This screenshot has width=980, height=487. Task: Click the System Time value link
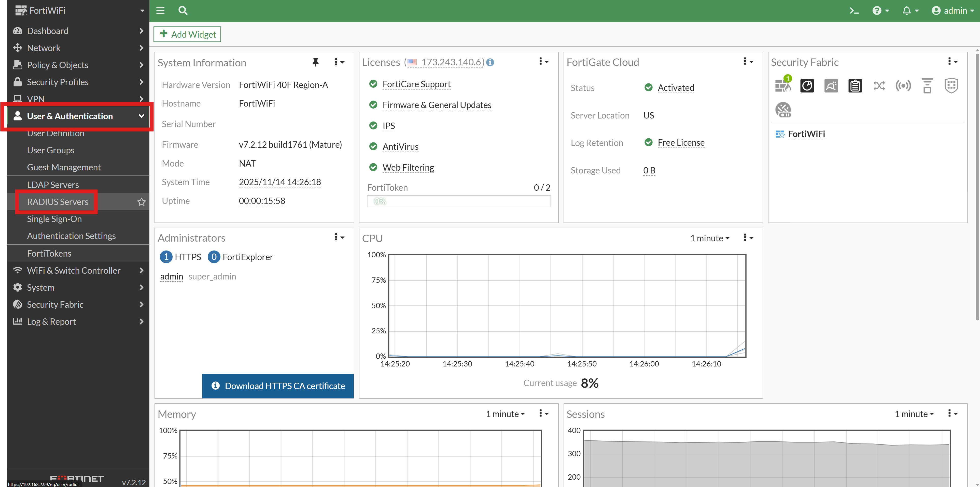(280, 182)
